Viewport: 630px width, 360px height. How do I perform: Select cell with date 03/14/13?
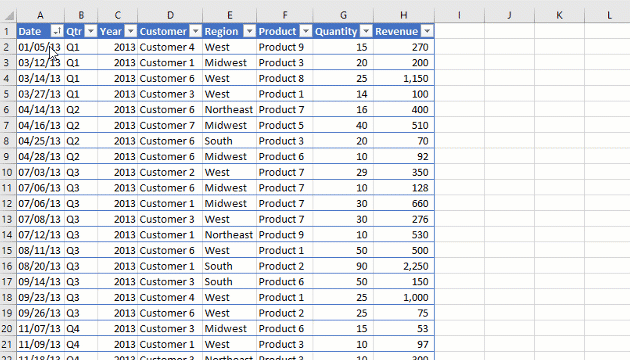click(x=40, y=78)
